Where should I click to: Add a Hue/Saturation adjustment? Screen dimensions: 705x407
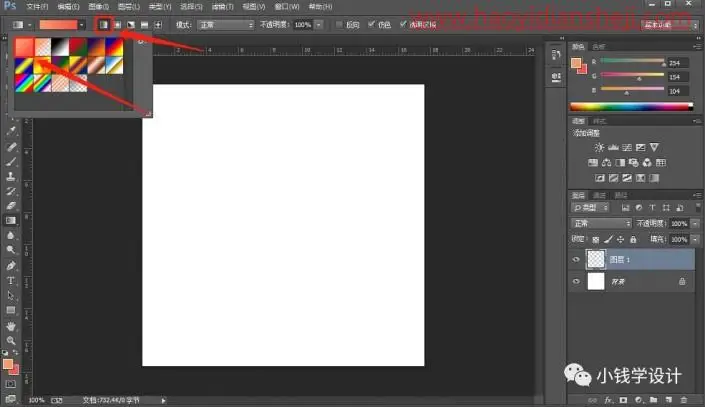(593, 162)
